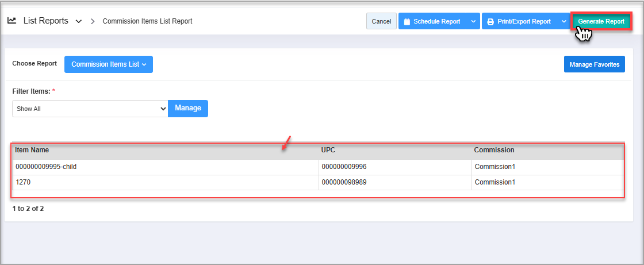
Task: Click the printer icon on Print/Export Report
Action: coord(490,22)
